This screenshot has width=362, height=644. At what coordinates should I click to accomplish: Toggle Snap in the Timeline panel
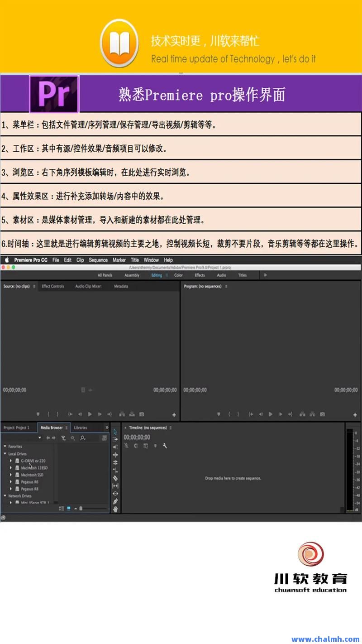tap(136, 446)
